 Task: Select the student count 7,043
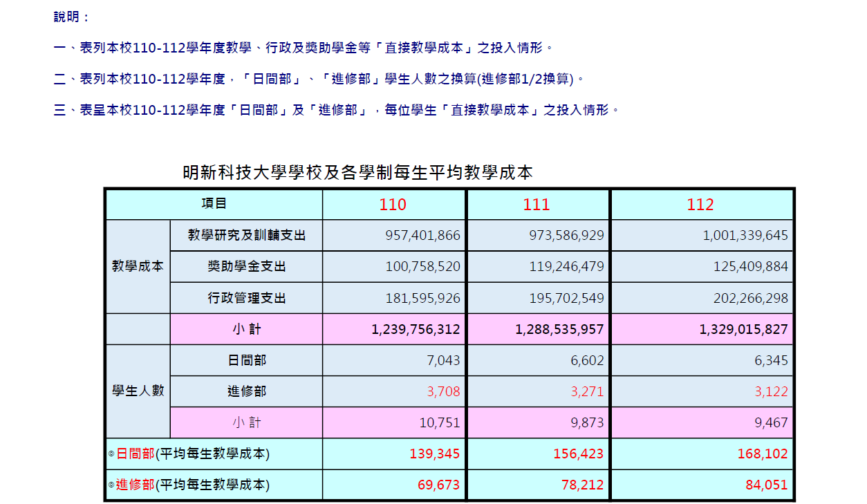(443, 361)
